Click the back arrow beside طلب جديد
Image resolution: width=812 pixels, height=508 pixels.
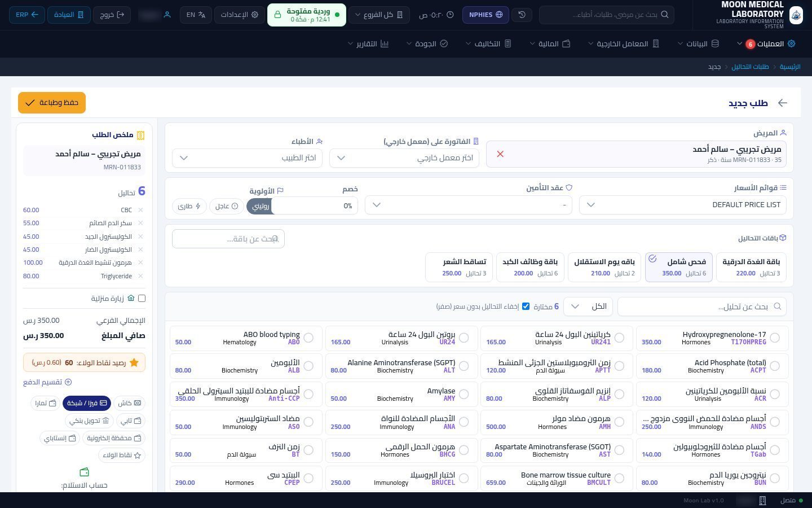pyautogui.click(x=782, y=103)
